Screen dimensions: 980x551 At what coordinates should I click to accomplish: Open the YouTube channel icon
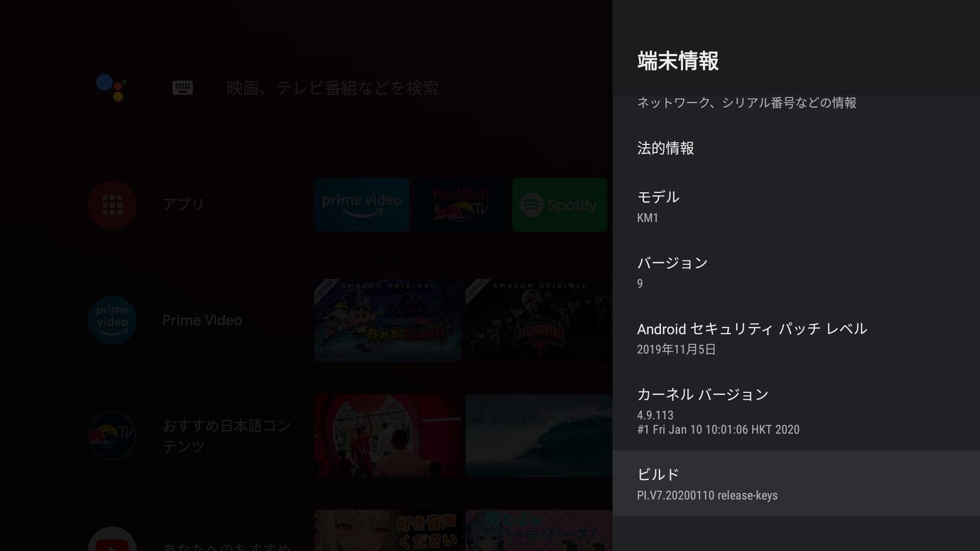(x=112, y=541)
